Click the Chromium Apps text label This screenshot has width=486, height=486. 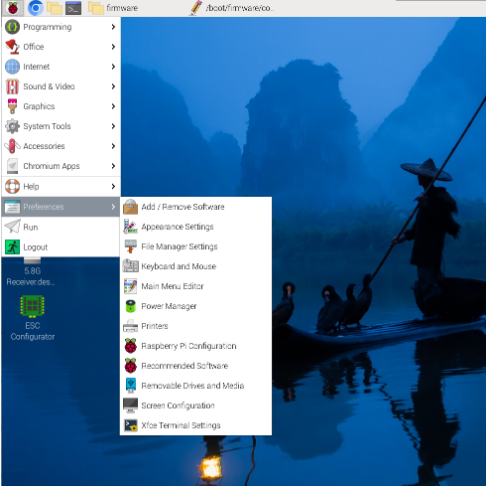tap(51, 166)
